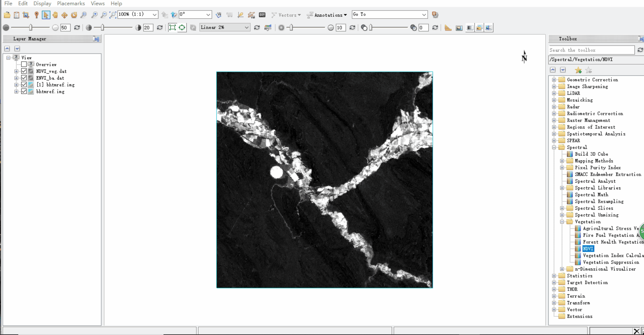This screenshot has width=644, height=335.
Task: Uncheck the bhtmref.img layer checkbox
Action: (24, 91)
